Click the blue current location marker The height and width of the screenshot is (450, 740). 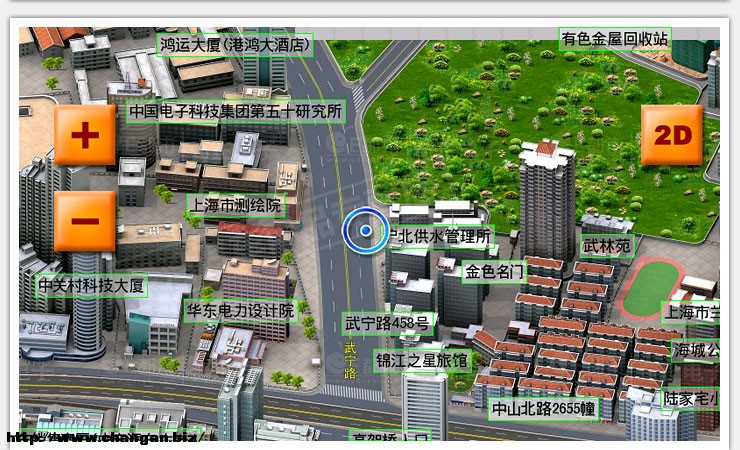click(365, 231)
